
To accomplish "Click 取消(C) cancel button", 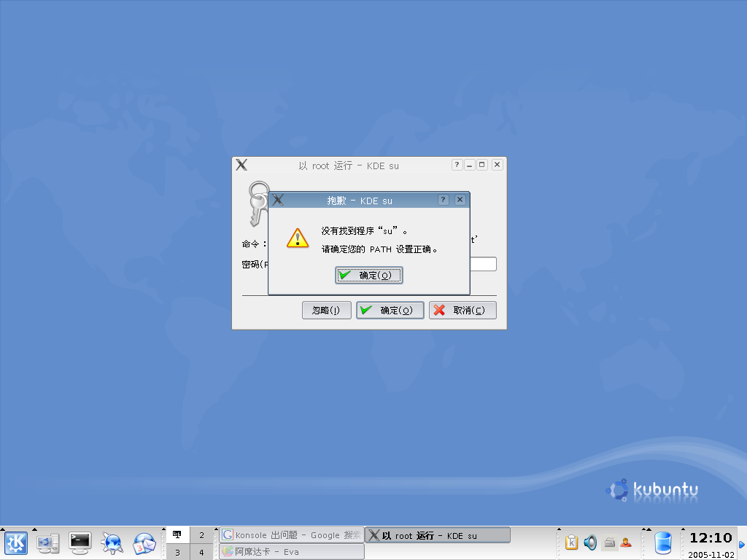I will 462,311.
